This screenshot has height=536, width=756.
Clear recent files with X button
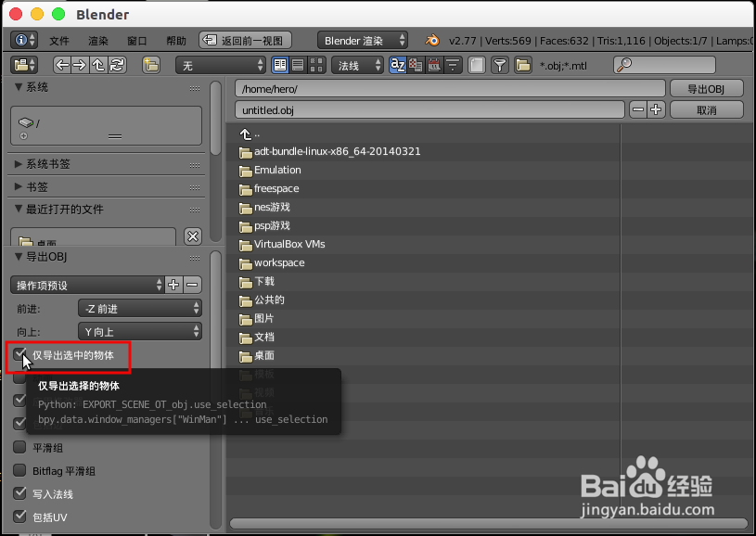[x=193, y=236]
